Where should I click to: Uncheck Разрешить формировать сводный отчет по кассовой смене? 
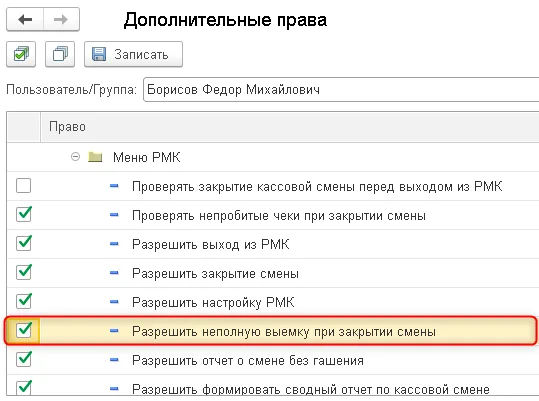(23, 388)
